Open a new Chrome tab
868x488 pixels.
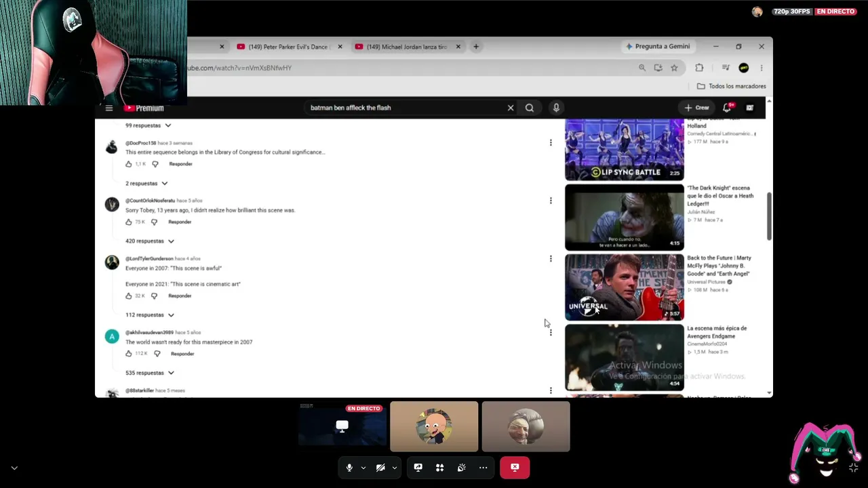tap(476, 47)
